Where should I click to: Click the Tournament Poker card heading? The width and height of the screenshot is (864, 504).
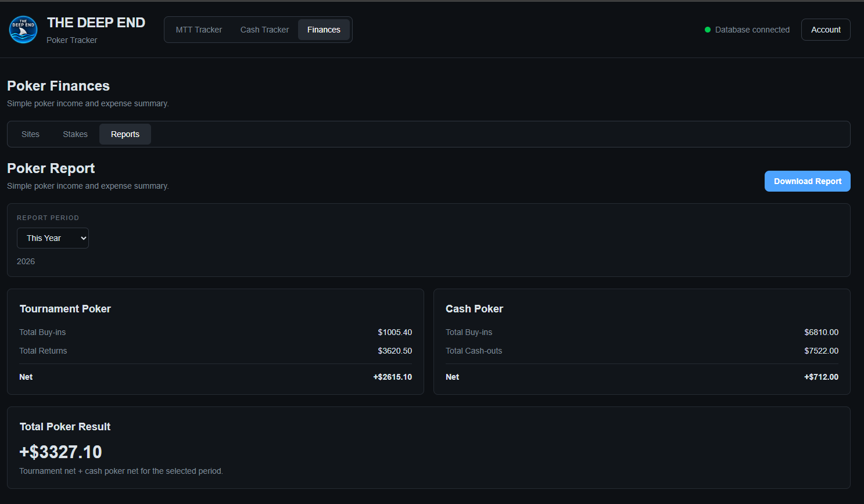[65, 309]
